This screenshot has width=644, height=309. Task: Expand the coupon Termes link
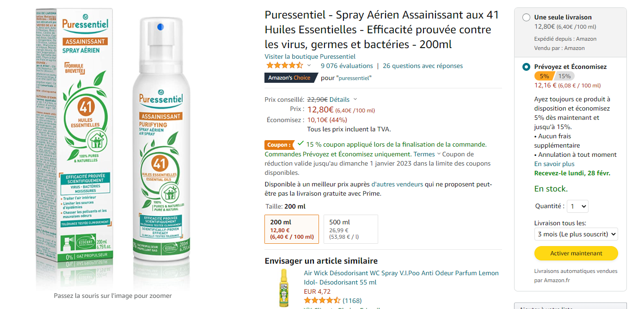[427, 154]
